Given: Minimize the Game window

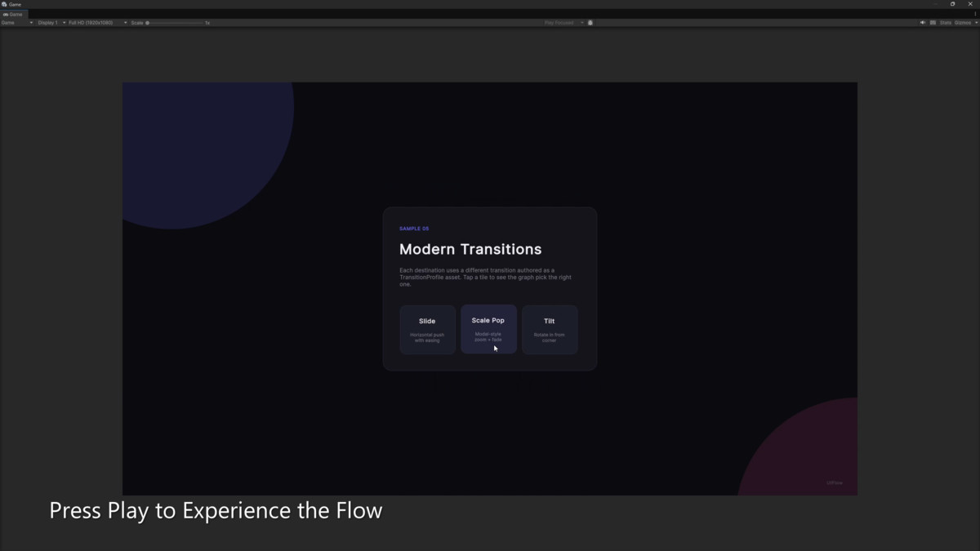Looking at the screenshot, I should (x=936, y=4).
